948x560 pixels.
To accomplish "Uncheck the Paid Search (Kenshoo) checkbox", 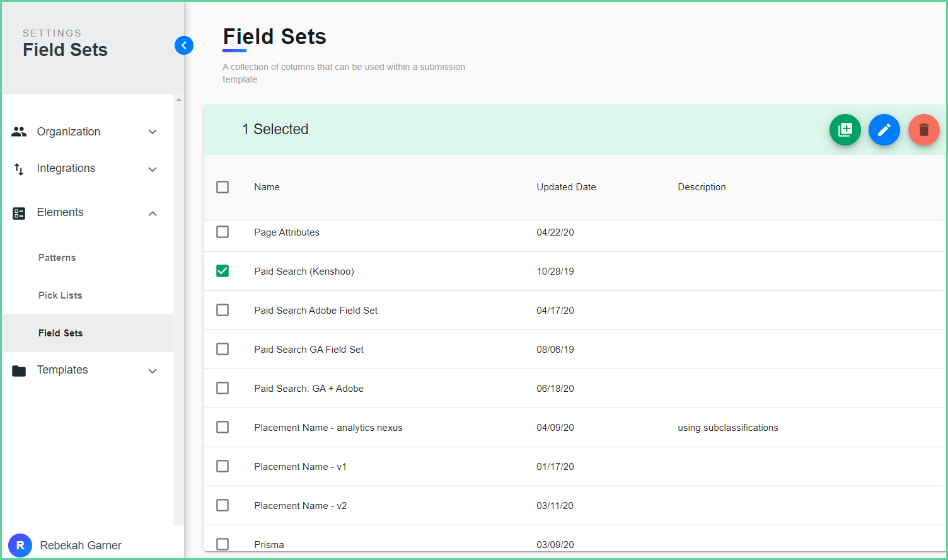I will [223, 271].
